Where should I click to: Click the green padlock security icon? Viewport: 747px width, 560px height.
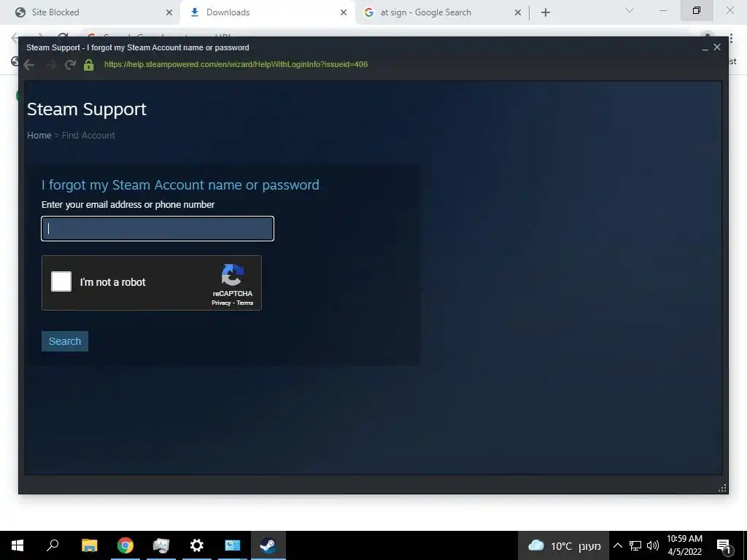click(88, 65)
